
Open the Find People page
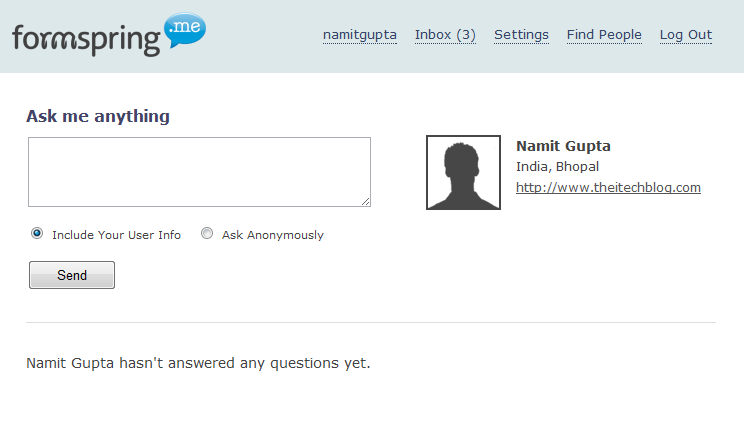[x=604, y=35]
